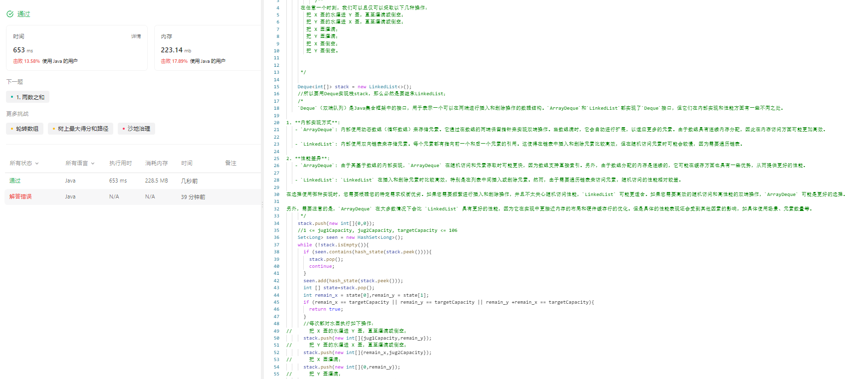Click the **性能差异** comment line

(308, 159)
